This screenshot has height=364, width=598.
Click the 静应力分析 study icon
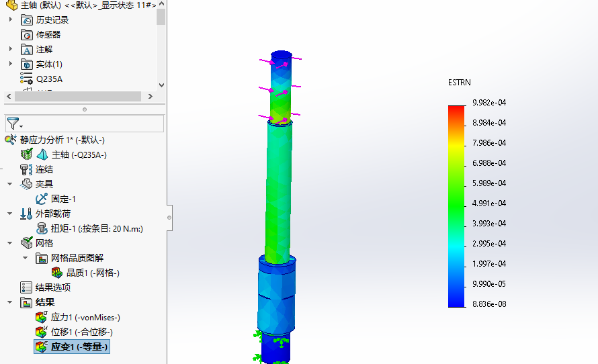point(11,140)
